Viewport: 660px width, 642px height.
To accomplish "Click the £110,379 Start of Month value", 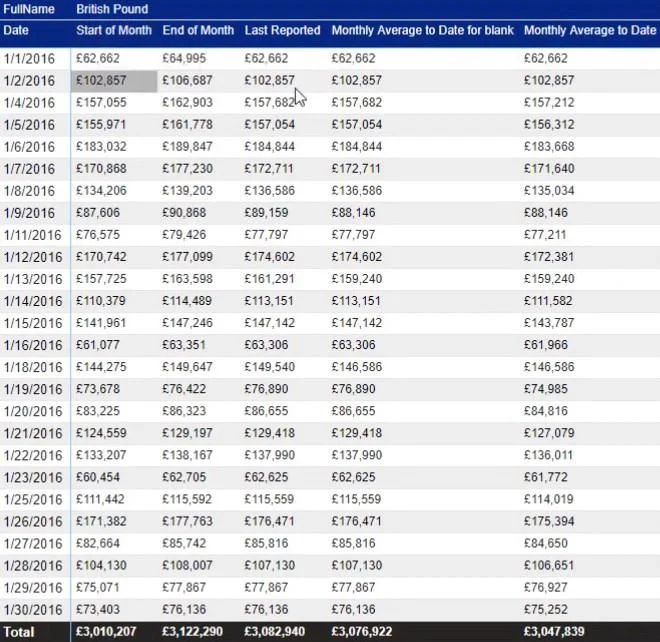I will pos(101,301).
